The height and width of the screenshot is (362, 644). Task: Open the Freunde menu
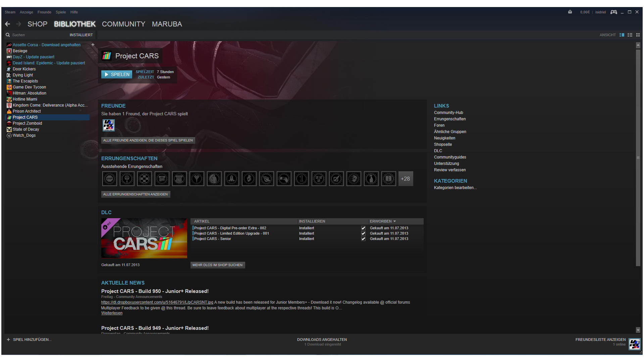click(x=44, y=12)
